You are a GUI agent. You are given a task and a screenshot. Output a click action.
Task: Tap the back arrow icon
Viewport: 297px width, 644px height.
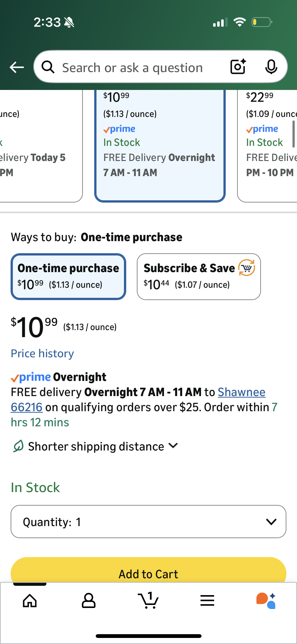pyautogui.click(x=17, y=67)
